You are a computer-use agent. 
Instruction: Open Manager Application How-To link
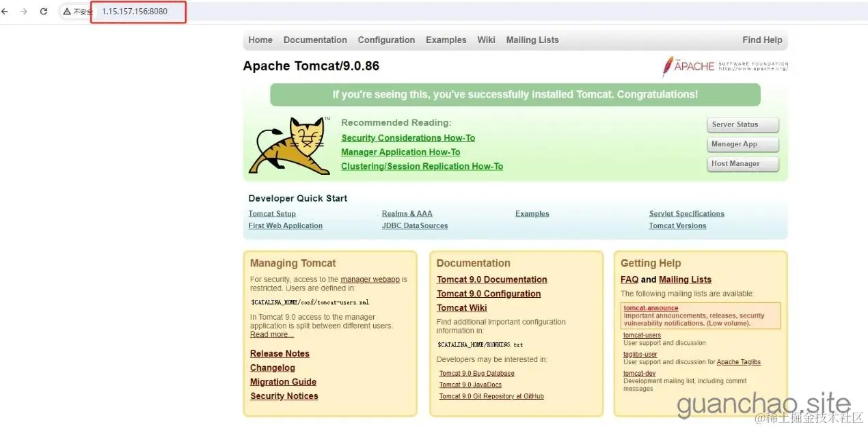point(401,152)
